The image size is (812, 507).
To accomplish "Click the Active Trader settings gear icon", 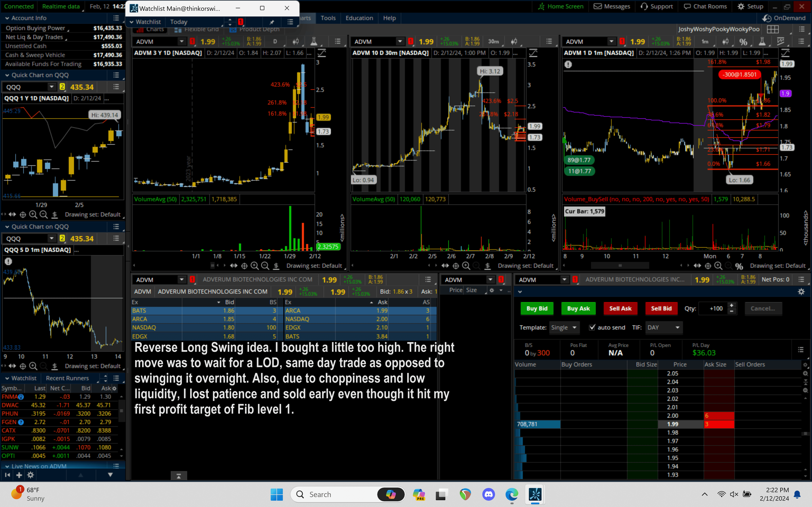I will pos(801,292).
